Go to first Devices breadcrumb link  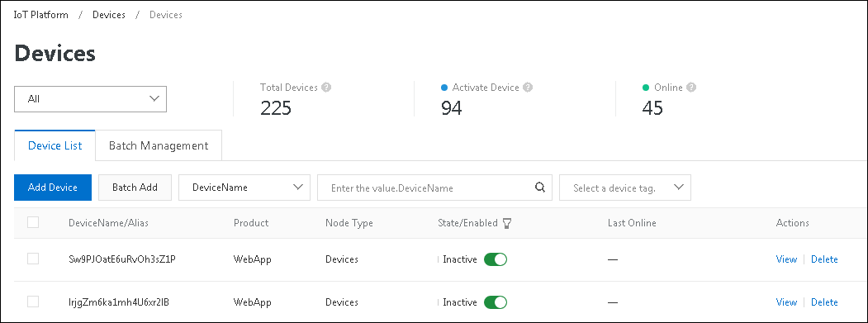point(108,15)
